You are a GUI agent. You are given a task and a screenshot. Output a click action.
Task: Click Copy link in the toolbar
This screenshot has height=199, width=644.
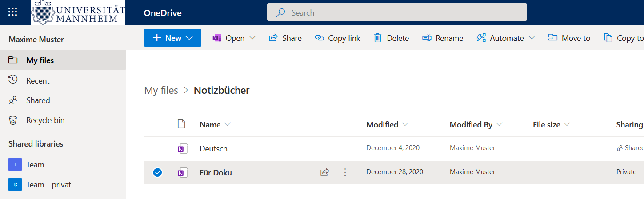[x=337, y=38]
